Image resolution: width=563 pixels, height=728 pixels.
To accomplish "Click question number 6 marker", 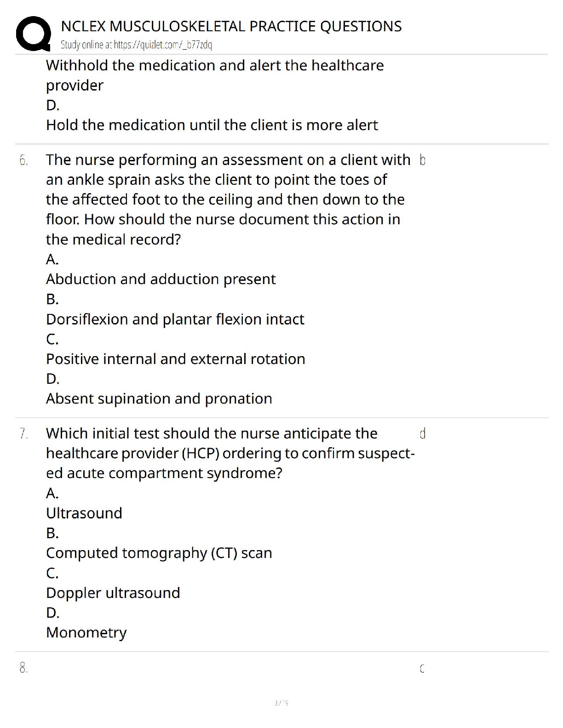I will [23, 160].
